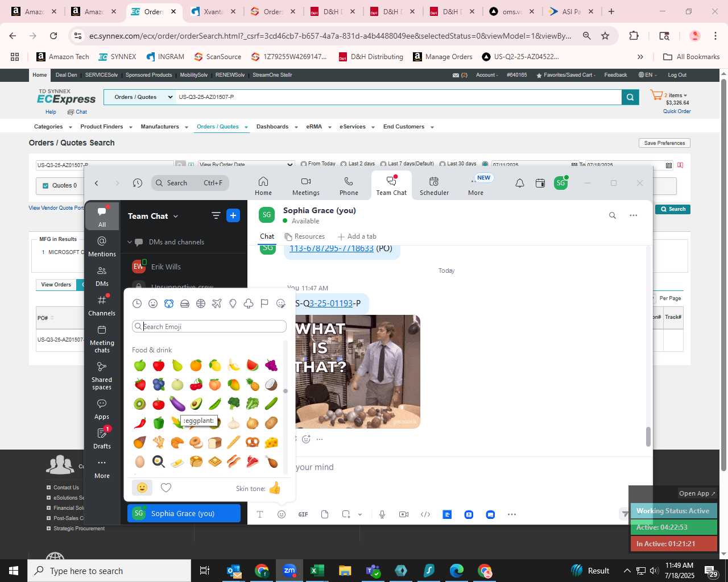Switch to animals bear emoji category
The width and height of the screenshot is (728, 582).
169,304
